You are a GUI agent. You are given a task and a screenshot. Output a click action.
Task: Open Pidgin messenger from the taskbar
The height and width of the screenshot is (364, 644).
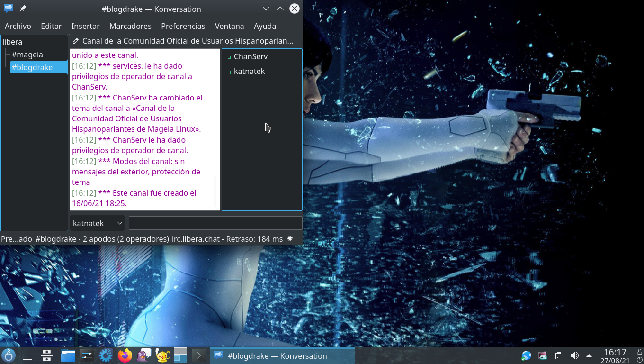coord(143,355)
